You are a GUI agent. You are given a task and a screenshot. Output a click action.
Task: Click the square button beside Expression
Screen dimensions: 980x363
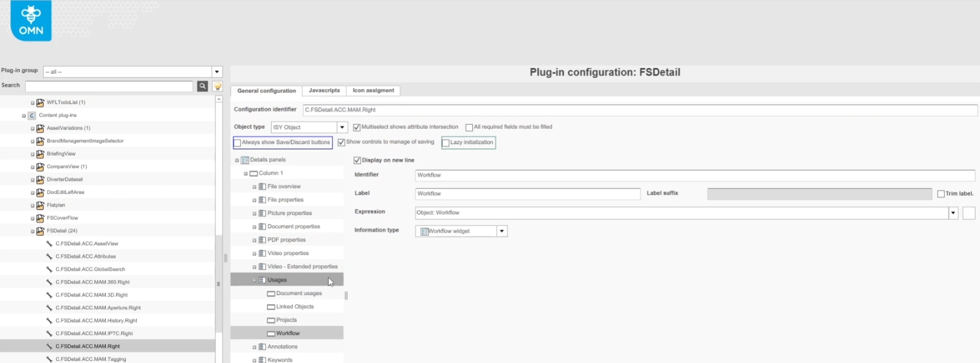coord(969,213)
